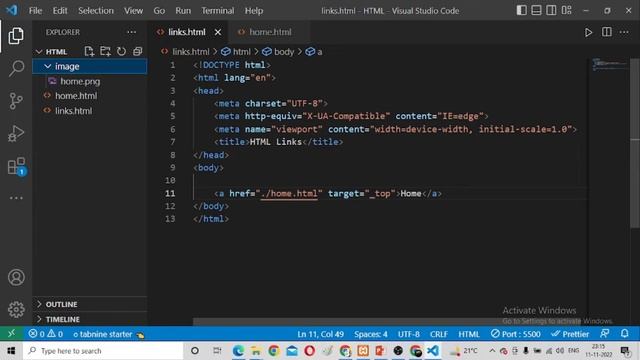The image size is (640, 360).
Task: Open the Terminal menu
Action: pos(218,10)
